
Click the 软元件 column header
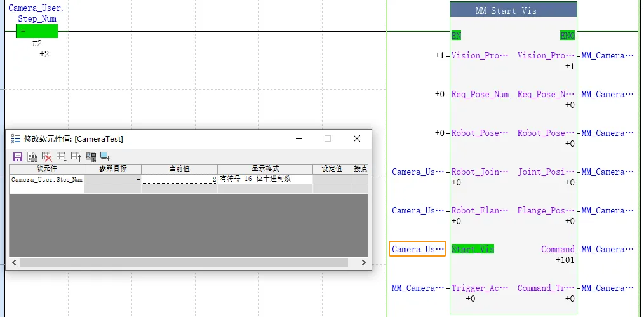click(x=47, y=169)
